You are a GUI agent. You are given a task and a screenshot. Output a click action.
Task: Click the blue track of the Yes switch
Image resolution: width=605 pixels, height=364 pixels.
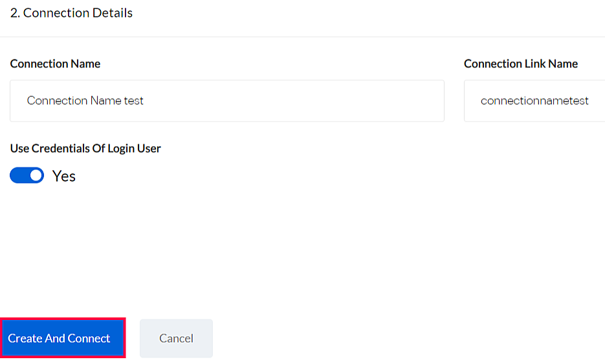tap(18, 175)
